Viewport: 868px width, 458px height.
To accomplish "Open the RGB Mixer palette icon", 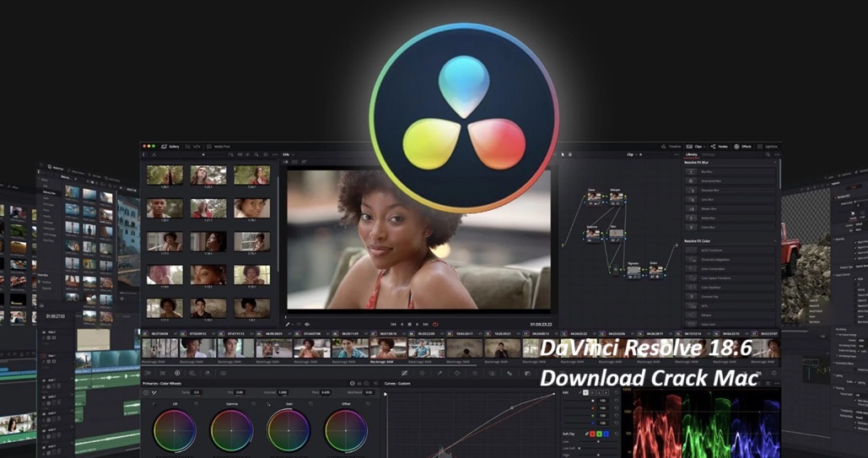I will 208,374.
